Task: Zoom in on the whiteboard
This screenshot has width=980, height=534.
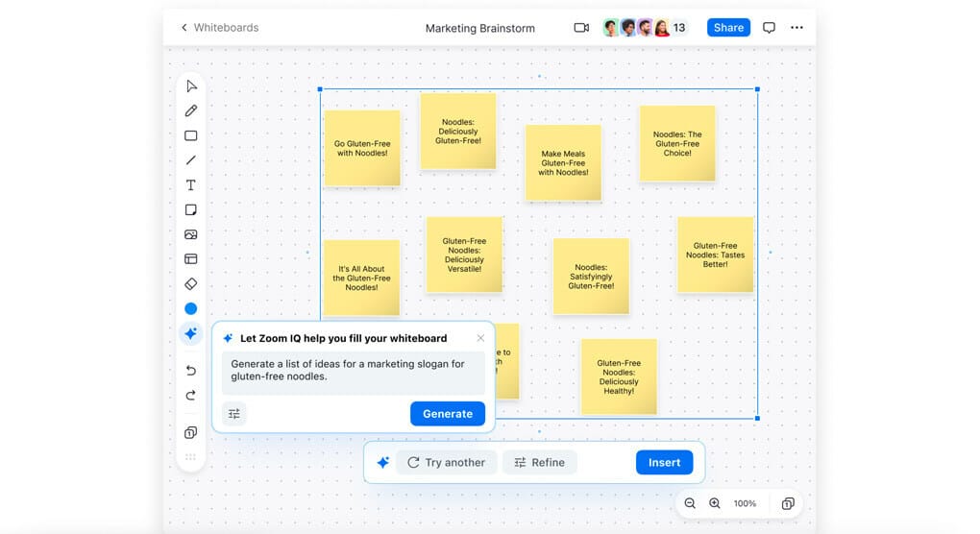Action: click(715, 503)
